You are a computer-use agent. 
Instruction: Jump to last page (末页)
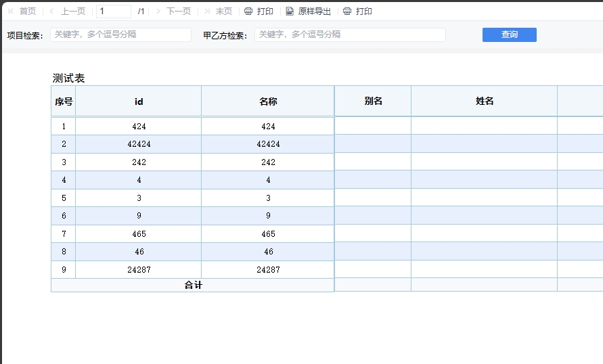point(219,12)
